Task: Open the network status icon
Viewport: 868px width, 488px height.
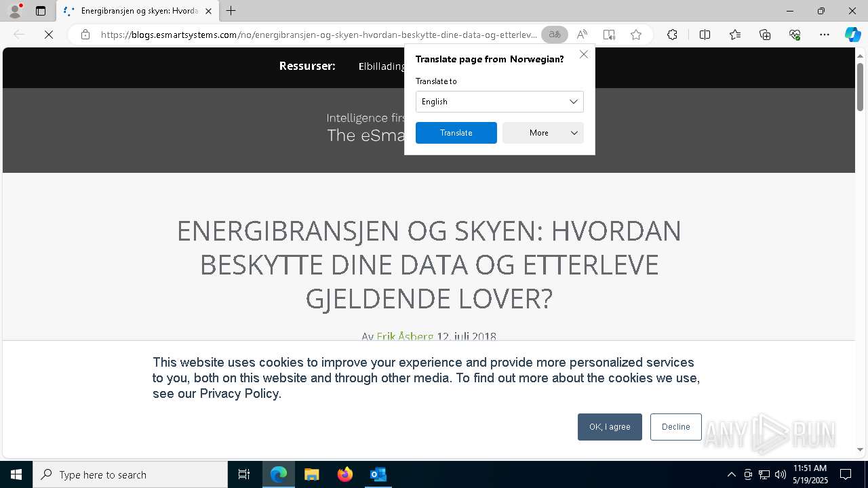Action: pos(764,474)
